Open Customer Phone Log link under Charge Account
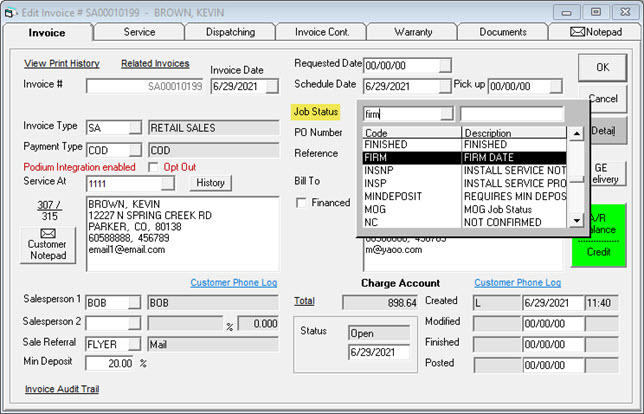The height and width of the screenshot is (414, 644). click(x=518, y=283)
